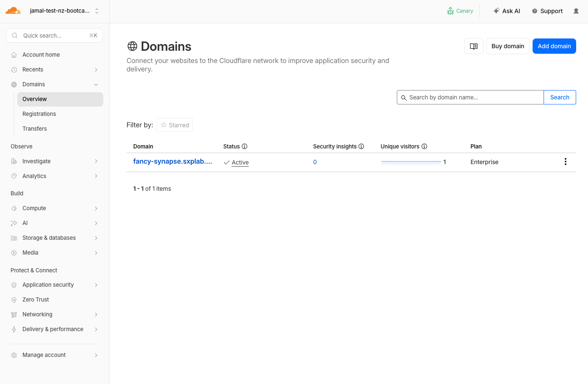This screenshot has width=588, height=384.
Task: Click the Domains globe icon in sidebar
Action: 14,85
